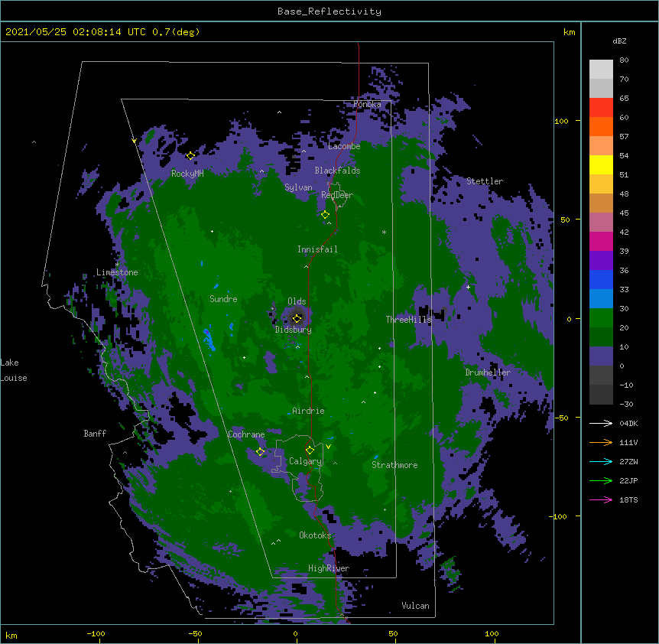Pick the dark green 10-20 dBZ legend swatch
Image resolution: width=659 pixels, height=644 pixels.
click(x=601, y=337)
